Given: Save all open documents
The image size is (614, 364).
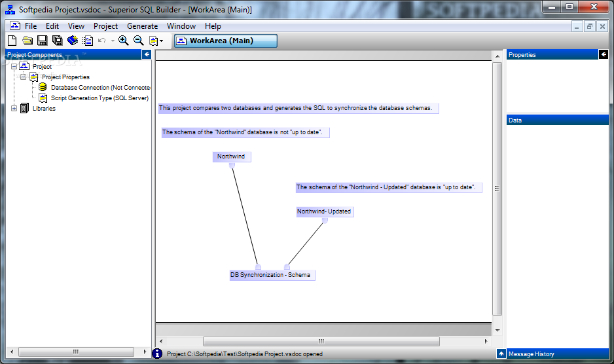Looking at the screenshot, I should pos(58,41).
